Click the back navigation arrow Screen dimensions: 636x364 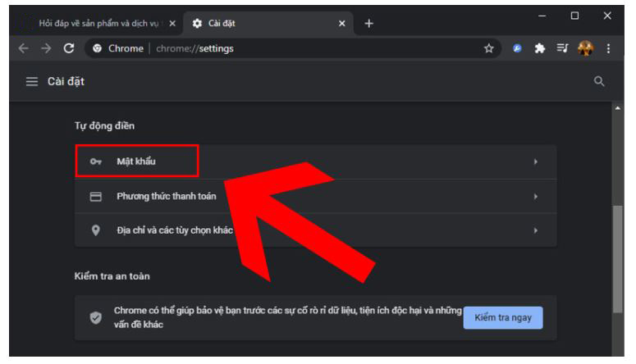point(23,48)
